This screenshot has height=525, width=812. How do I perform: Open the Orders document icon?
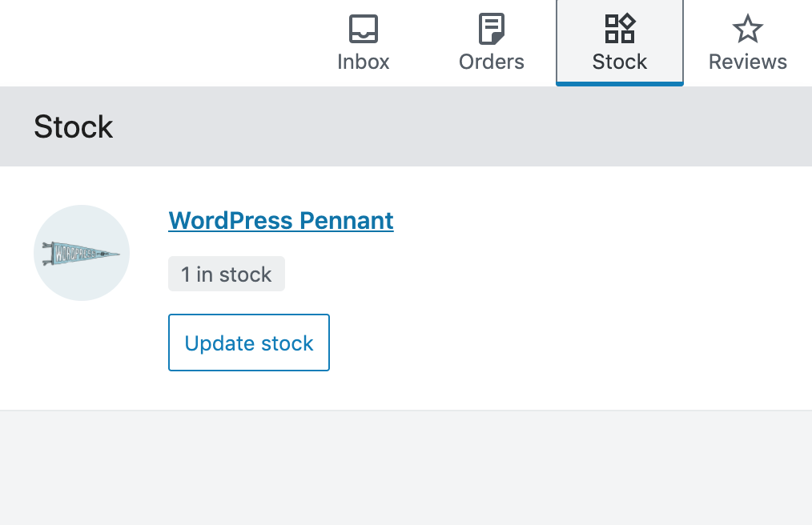click(492, 29)
